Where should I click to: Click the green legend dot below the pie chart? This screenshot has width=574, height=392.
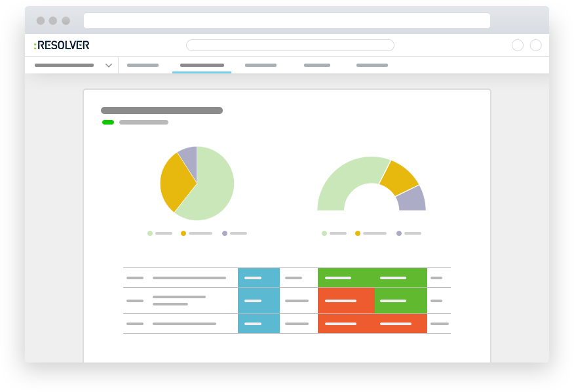[x=149, y=233]
